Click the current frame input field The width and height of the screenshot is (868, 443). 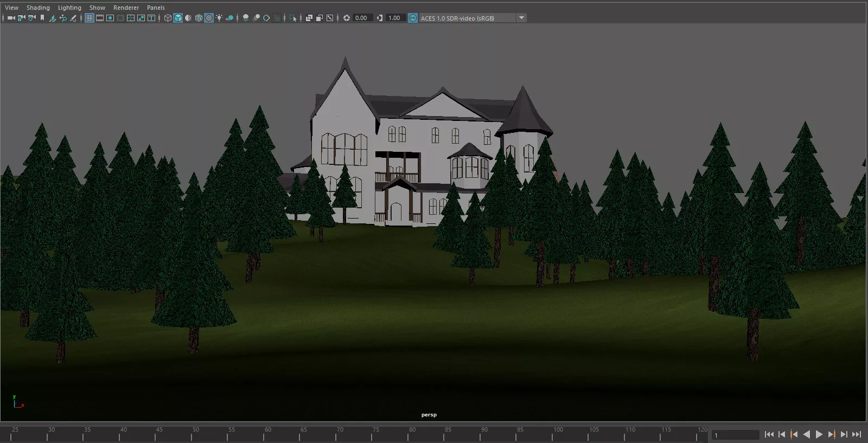(735, 435)
